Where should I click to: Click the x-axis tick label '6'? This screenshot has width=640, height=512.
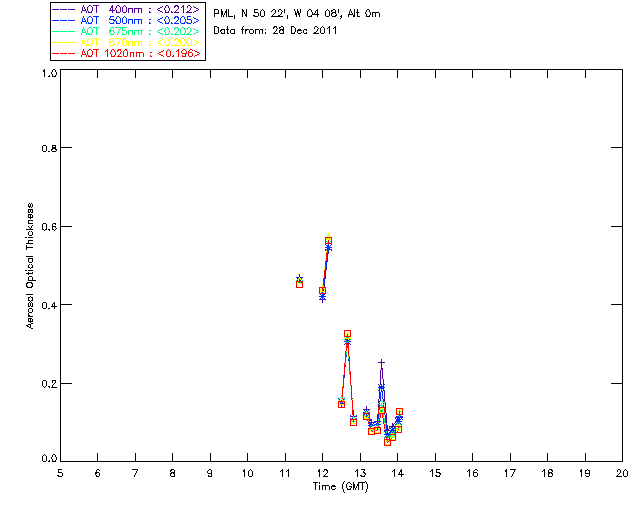[x=98, y=473]
